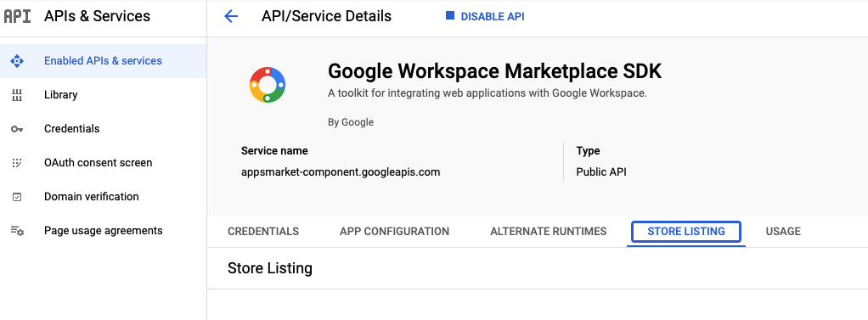The height and width of the screenshot is (320, 868).
Task: Click the DISABLE API button
Action: coord(485,17)
